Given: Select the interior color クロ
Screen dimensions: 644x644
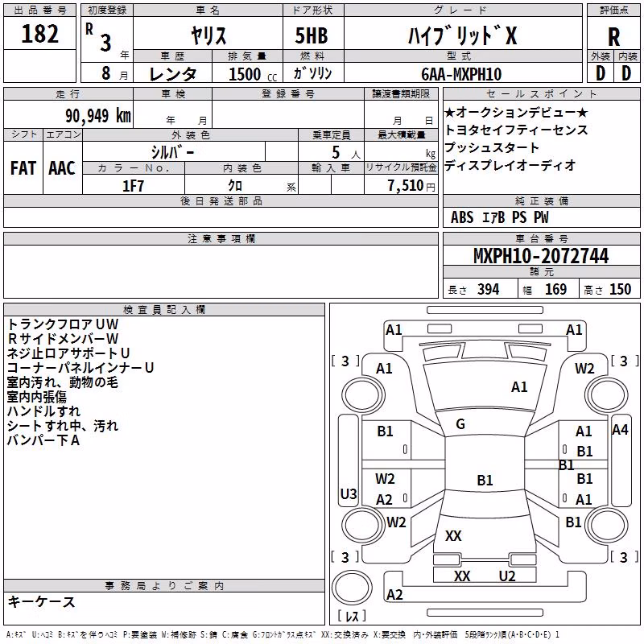Looking at the screenshot, I should 235,186.
